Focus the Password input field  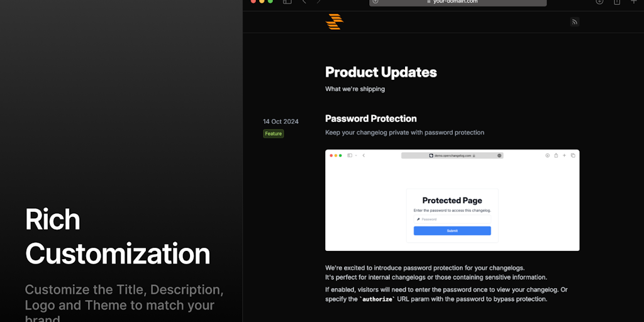click(x=452, y=219)
